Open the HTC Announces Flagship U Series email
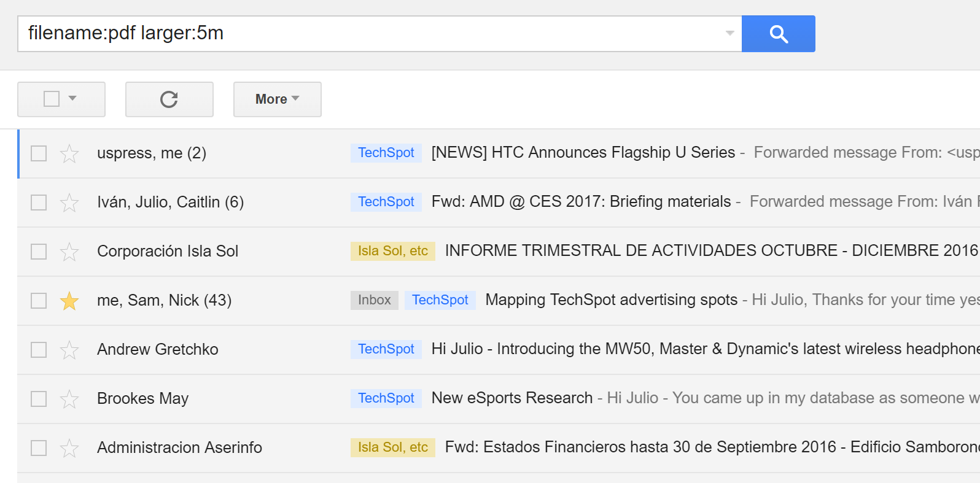 tap(583, 153)
